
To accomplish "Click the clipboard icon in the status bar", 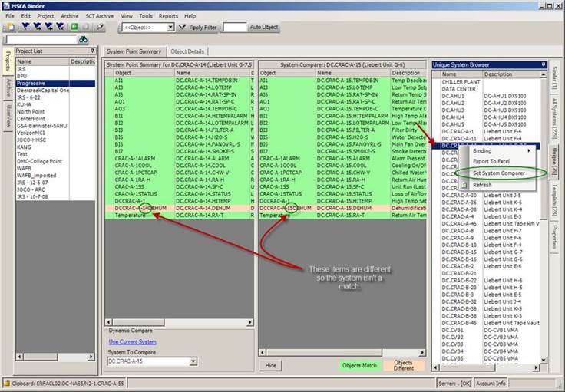I will [6, 383].
